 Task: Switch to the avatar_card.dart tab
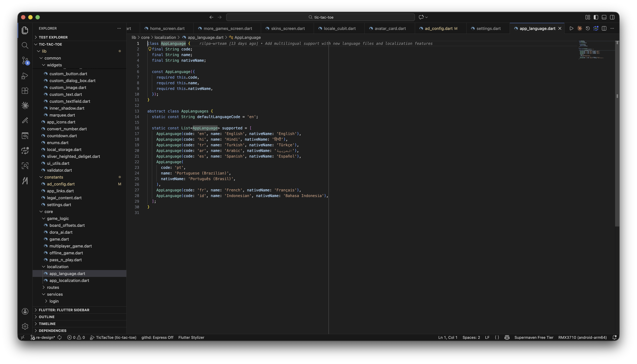390,29
